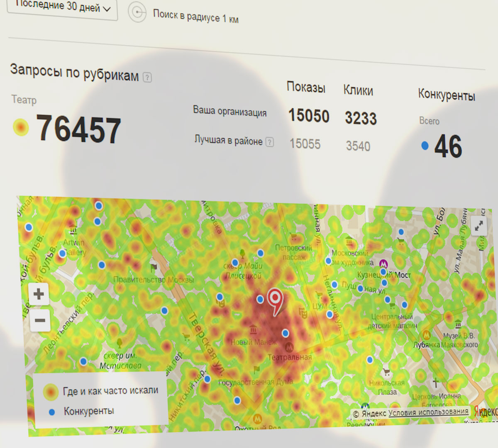498x448 pixels.
Task: Click the red organization pin on map
Action: click(275, 302)
